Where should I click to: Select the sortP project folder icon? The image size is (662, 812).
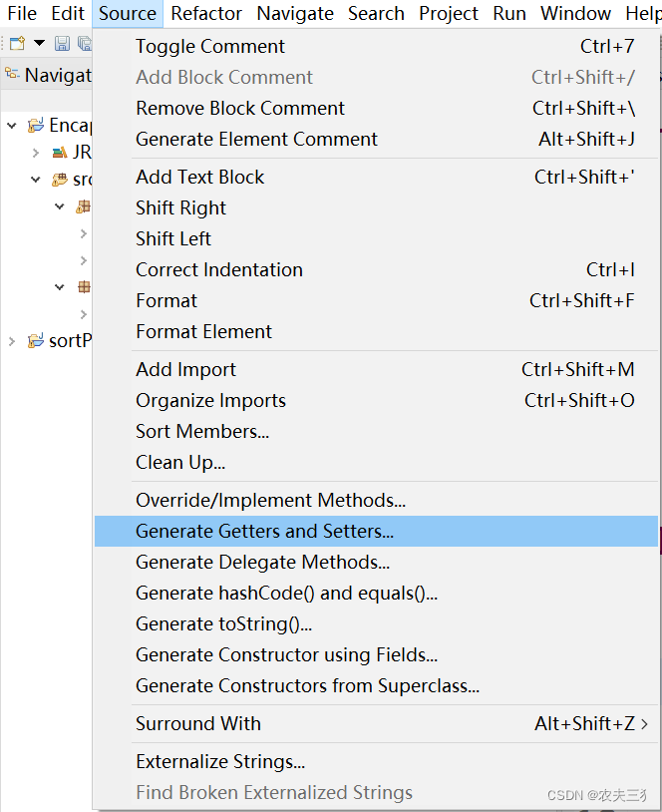coord(36,341)
